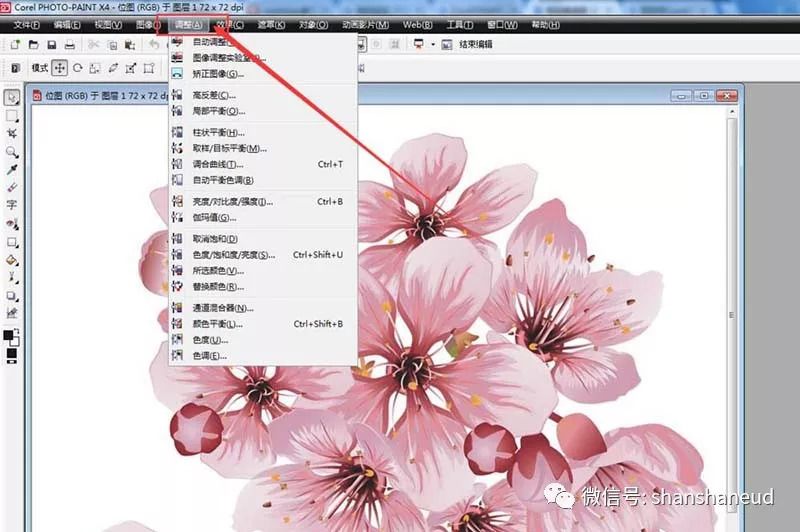This screenshot has height=532, width=800.
Task: Select the Paint brush tool
Action: 12,278
